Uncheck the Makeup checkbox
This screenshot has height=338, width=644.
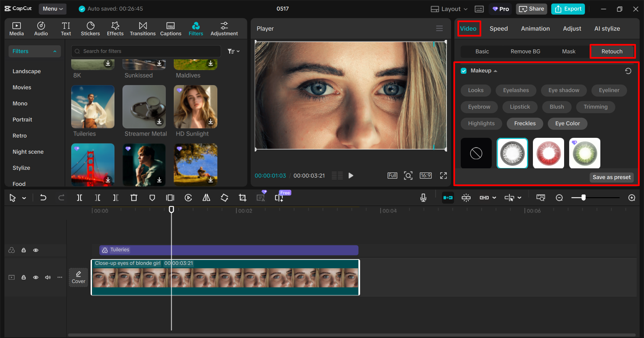[464, 70]
